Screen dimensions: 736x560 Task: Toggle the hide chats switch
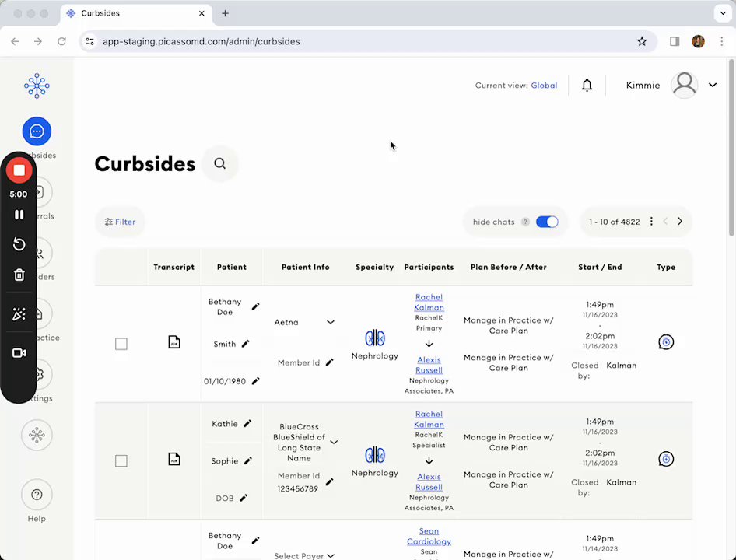coord(547,222)
